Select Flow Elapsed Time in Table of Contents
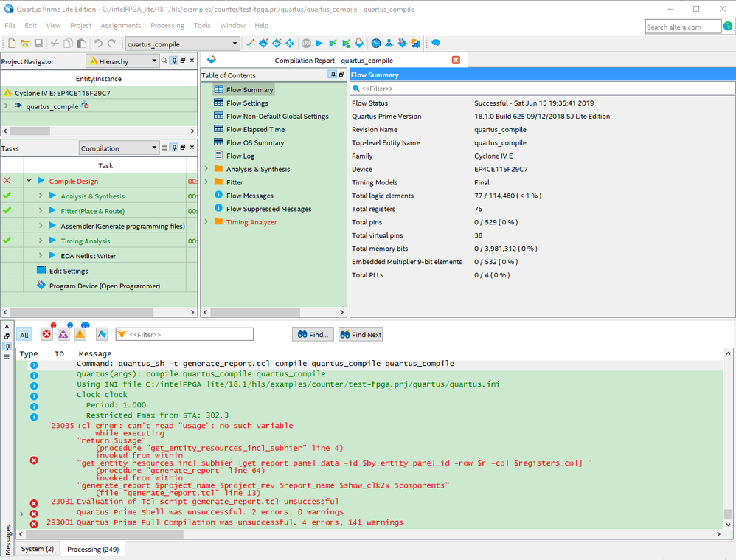The width and height of the screenshot is (736, 560). [255, 129]
